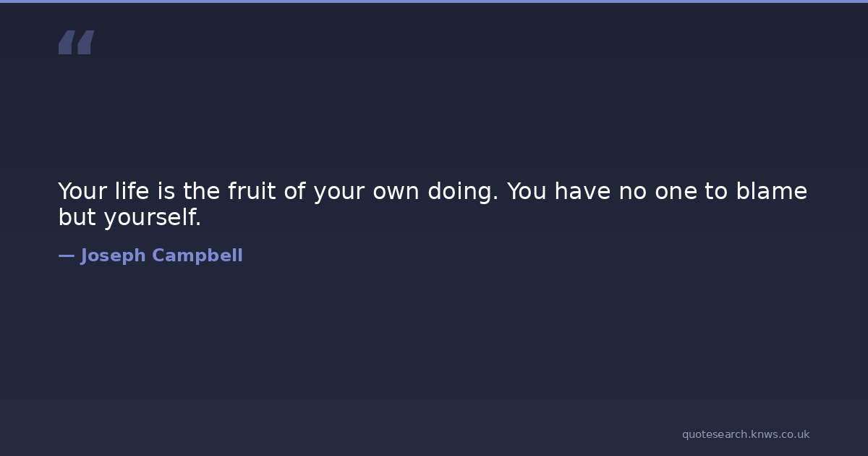
Task: Click the word "doing." in the quote
Action: click(x=464, y=193)
